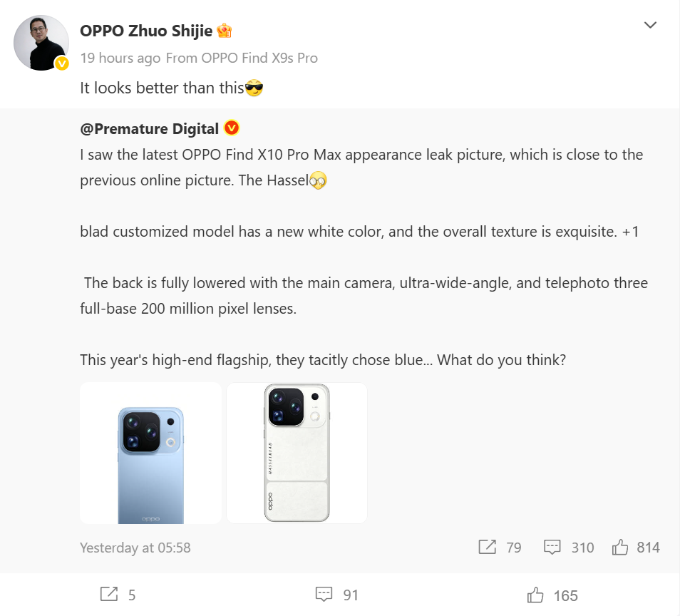Repost this post using share icon with 5

click(118, 595)
